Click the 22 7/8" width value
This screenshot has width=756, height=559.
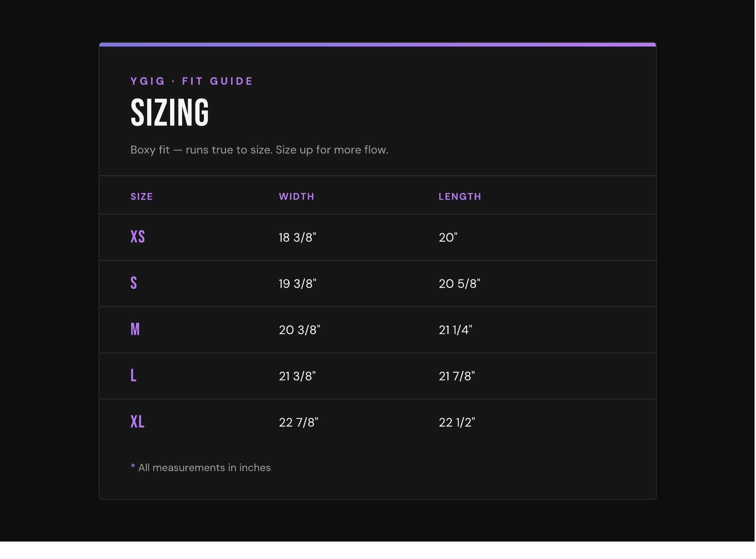point(298,422)
